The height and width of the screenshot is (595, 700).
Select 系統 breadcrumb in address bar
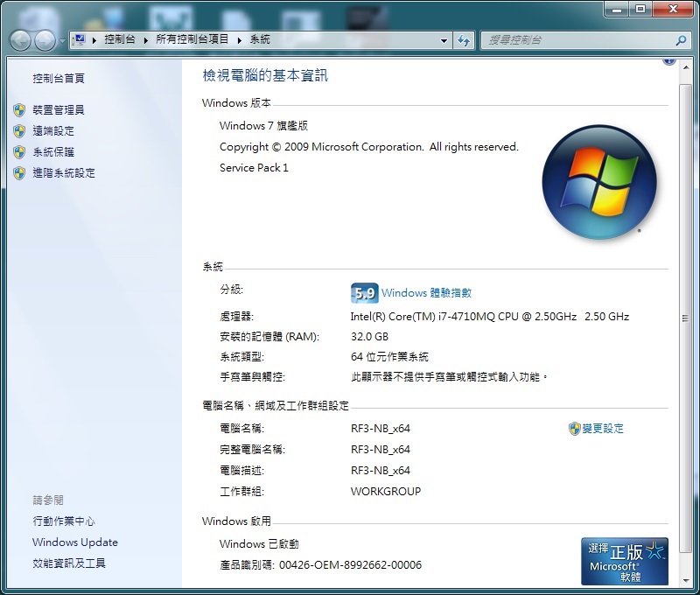coord(260,39)
